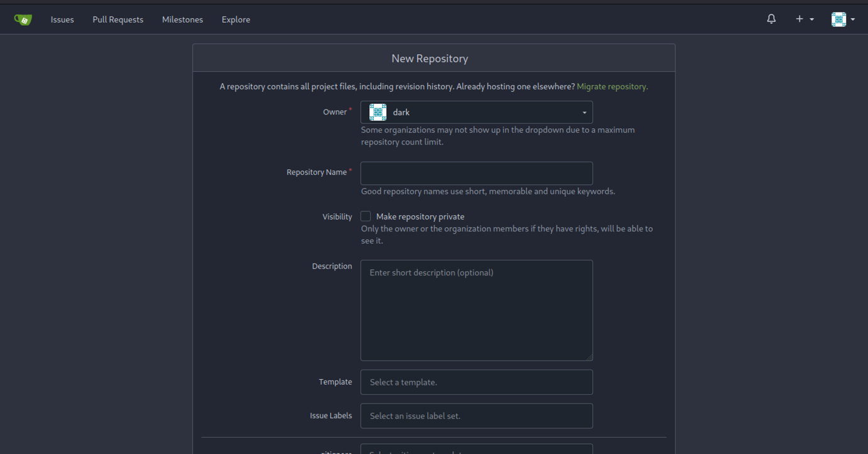Click the "Make repository private" label text

[420, 216]
